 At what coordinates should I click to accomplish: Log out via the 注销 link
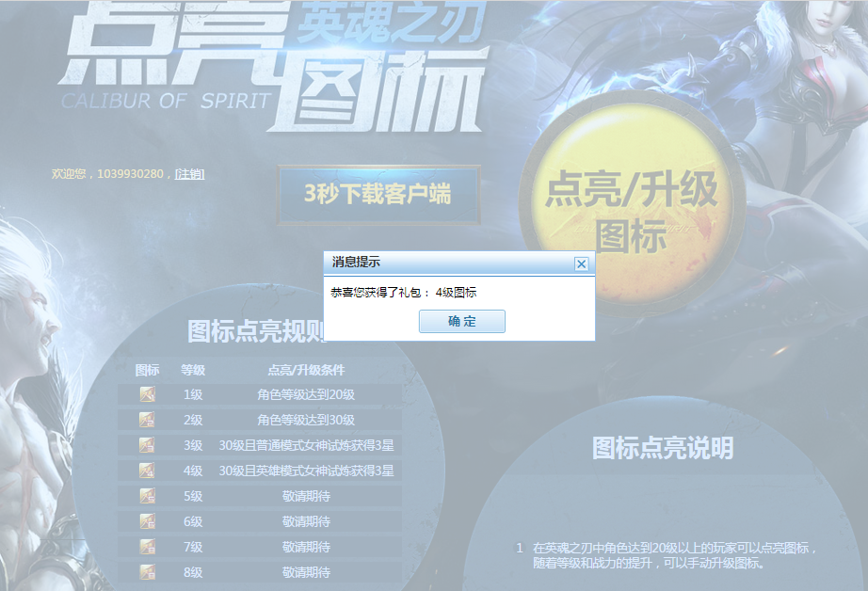[x=190, y=174]
